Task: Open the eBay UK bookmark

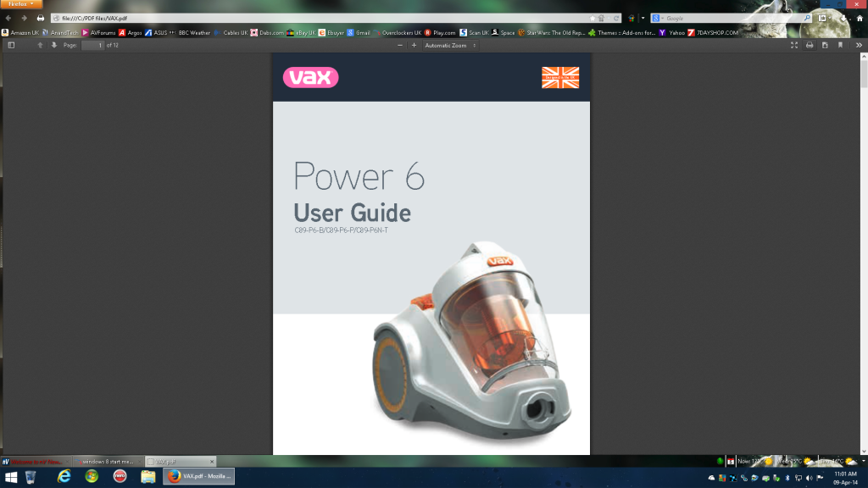Action: tap(301, 33)
